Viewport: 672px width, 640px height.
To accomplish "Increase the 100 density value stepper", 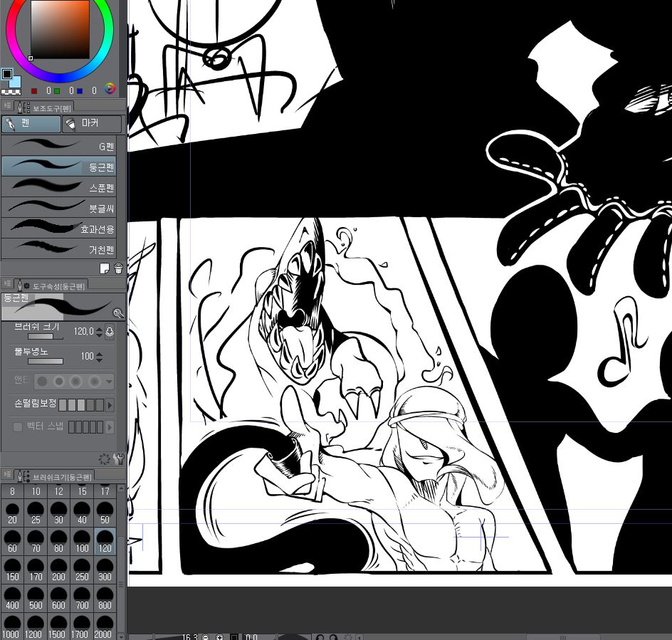I will [100, 354].
